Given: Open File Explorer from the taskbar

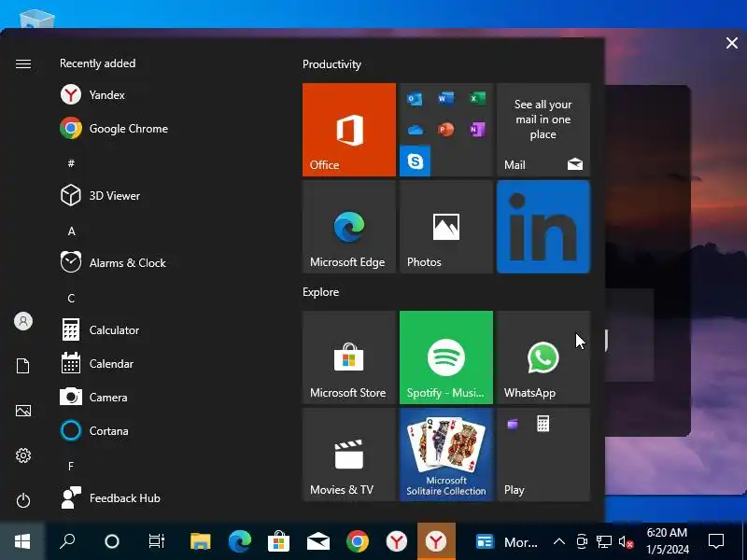Looking at the screenshot, I should [201, 541].
